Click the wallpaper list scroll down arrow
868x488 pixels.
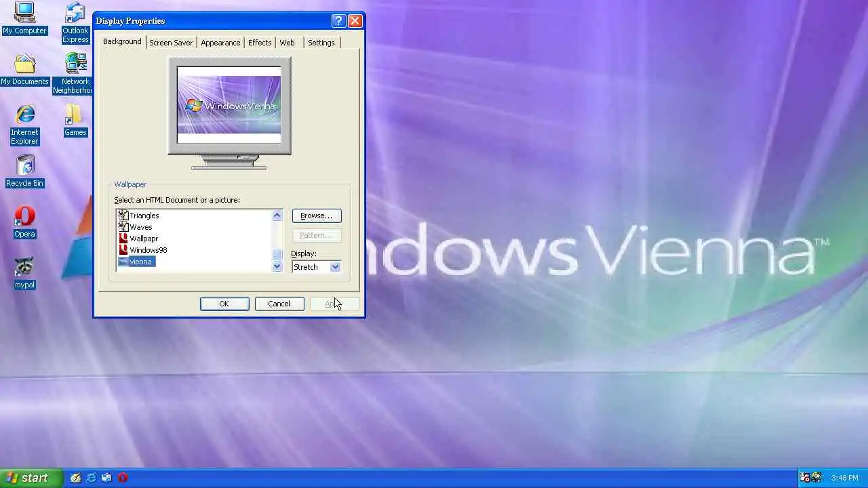point(277,267)
